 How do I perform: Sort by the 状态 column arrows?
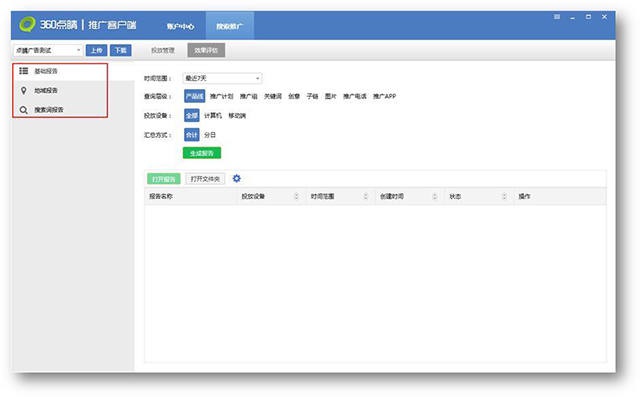[504, 196]
